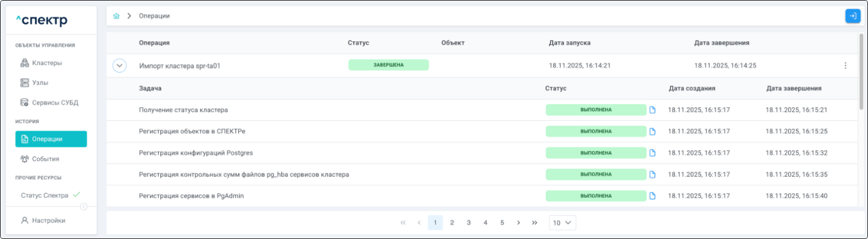
Task: Open Сервисы СУБД in the sidebar
Action: point(55,103)
